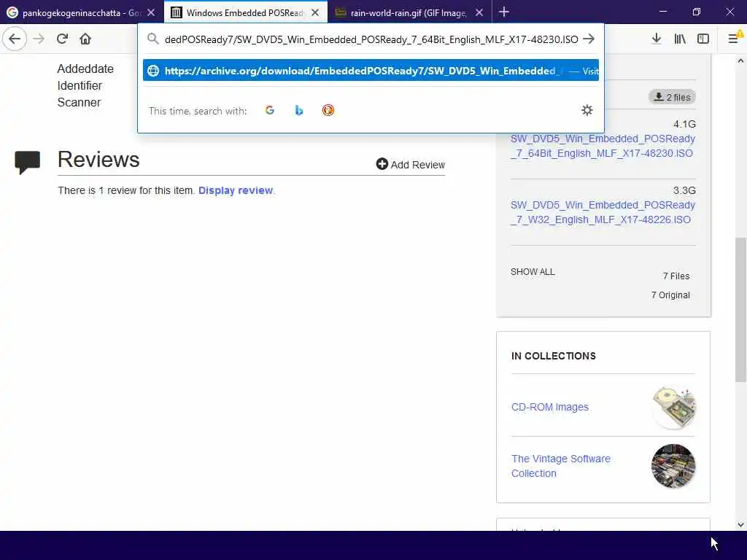Click the scrollbar down arrow
The width and height of the screenshot is (747, 560).
(740, 525)
